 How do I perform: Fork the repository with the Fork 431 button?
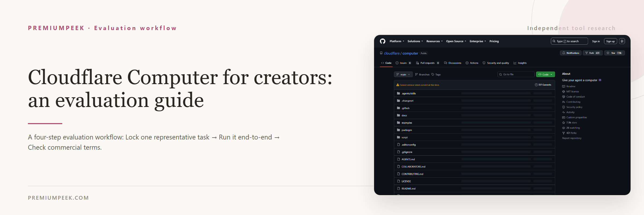tap(593, 53)
